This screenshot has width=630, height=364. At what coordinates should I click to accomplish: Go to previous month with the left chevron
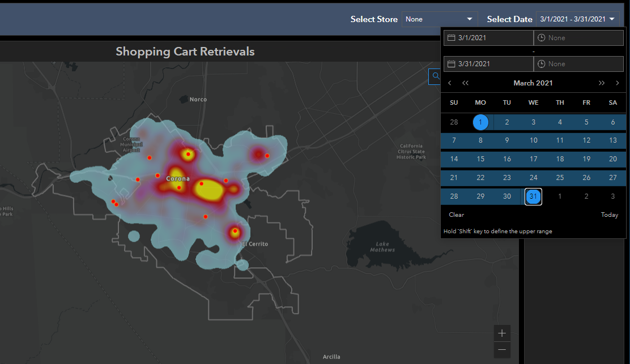click(x=450, y=83)
